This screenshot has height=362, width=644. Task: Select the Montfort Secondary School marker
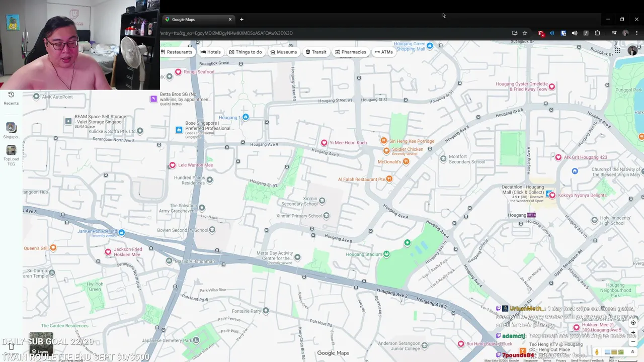coord(443,159)
